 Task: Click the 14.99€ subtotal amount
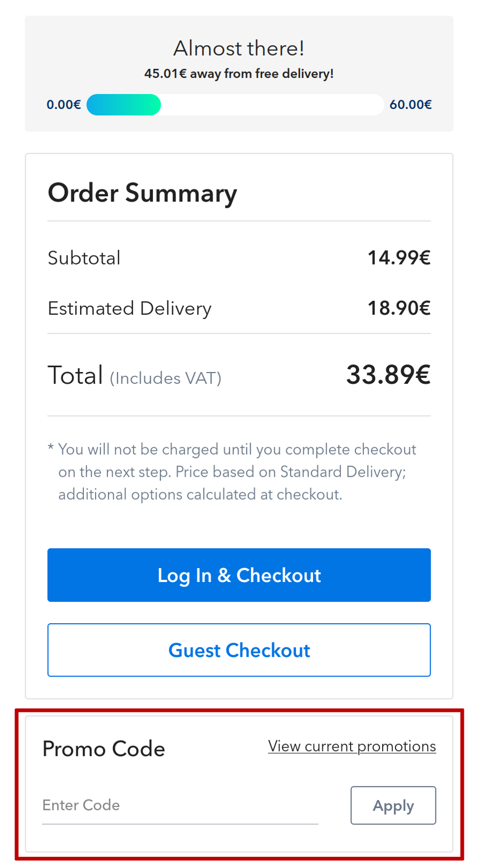click(399, 258)
